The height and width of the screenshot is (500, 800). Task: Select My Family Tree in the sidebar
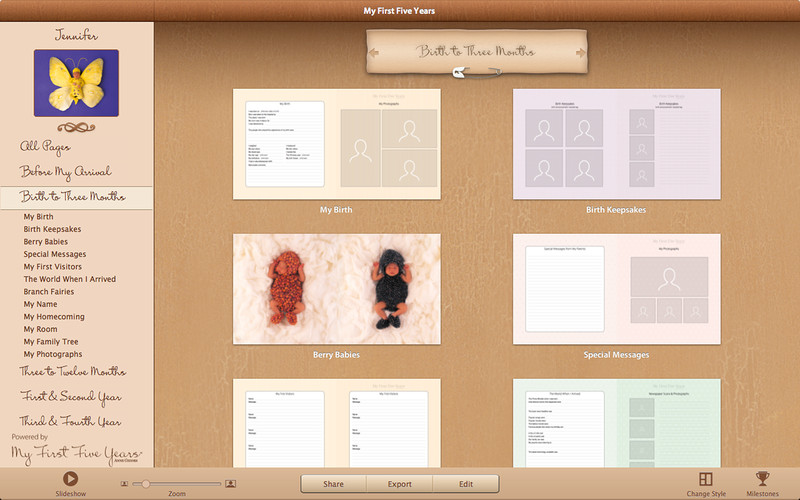tap(53, 342)
